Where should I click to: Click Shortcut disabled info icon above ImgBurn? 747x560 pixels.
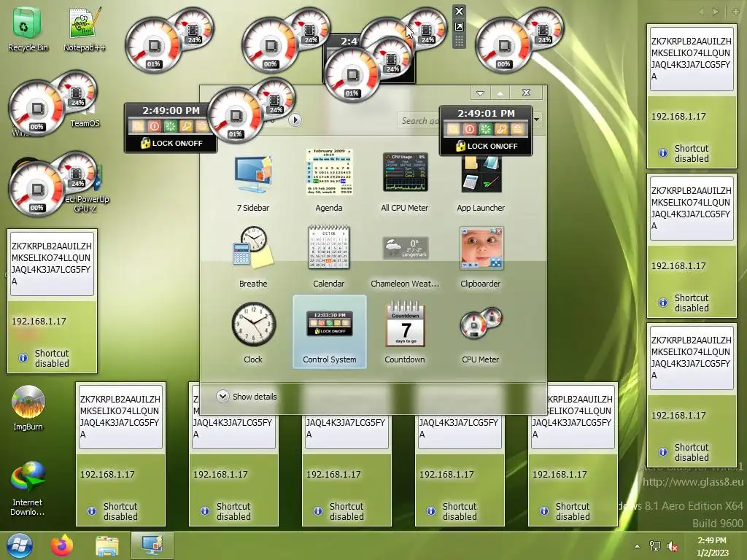[x=23, y=358]
